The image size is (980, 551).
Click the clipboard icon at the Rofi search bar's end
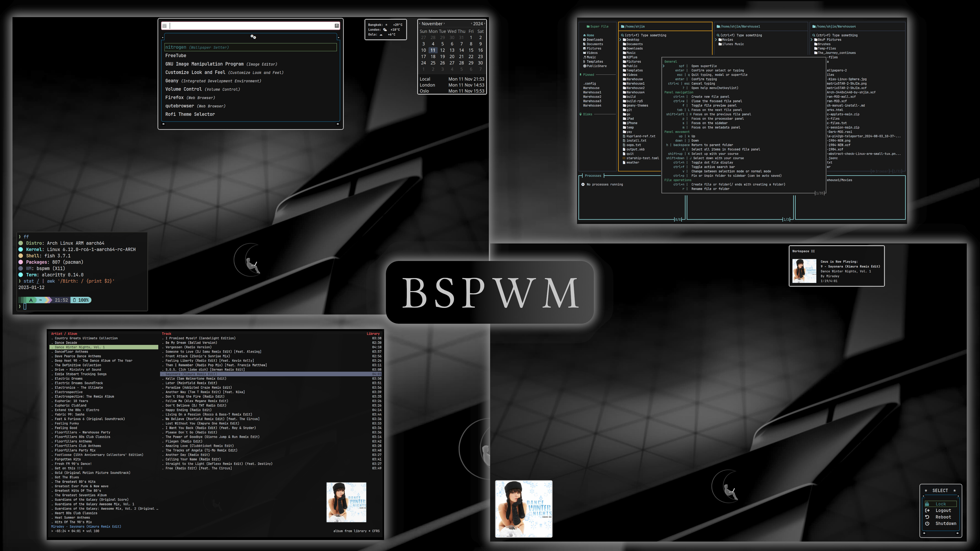[x=337, y=26]
